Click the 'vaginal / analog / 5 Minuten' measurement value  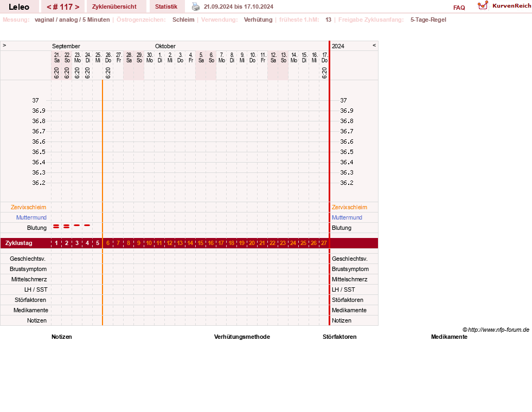pyautogui.click(x=72, y=20)
